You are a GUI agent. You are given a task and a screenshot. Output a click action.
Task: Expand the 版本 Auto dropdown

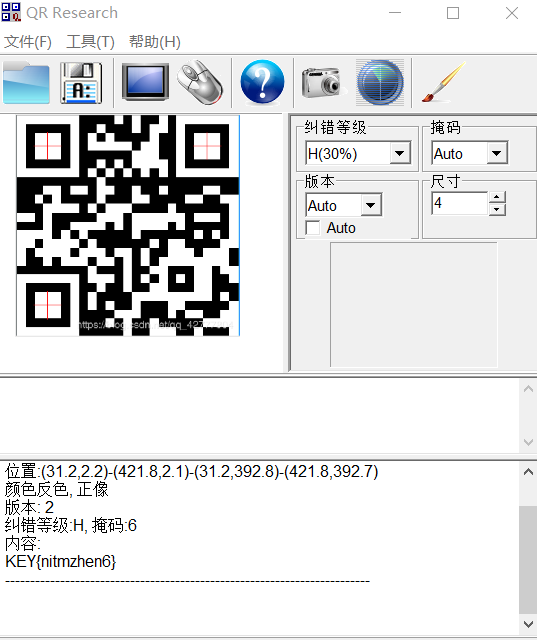(x=371, y=205)
